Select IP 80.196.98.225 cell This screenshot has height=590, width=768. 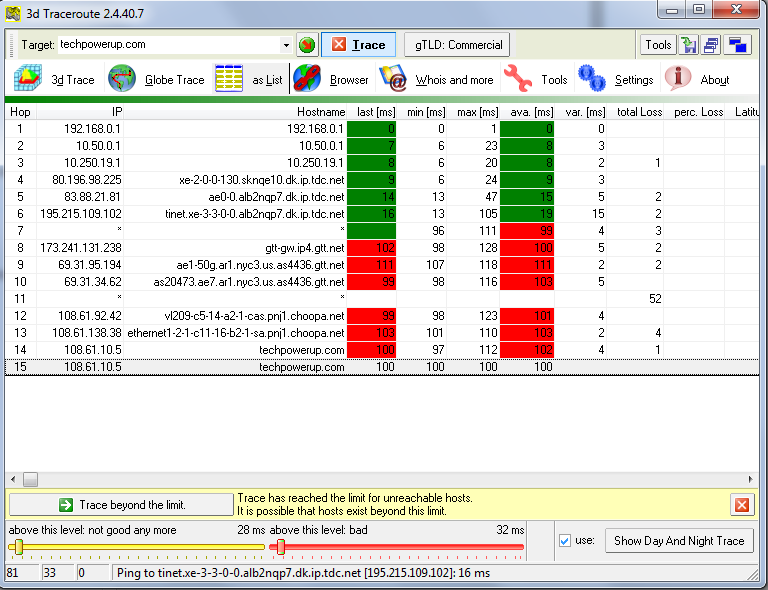[80, 180]
